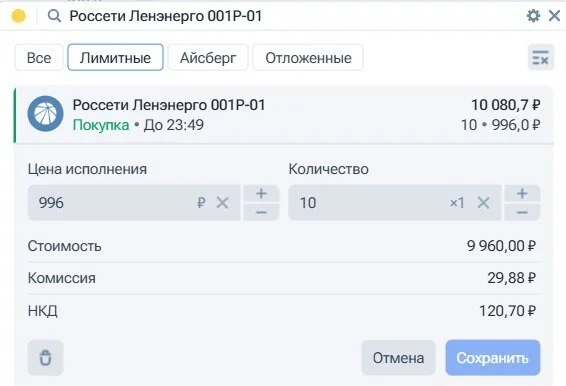Image resolution: width=566 pixels, height=386 pixels.
Task: Click the ×1 lot multiplier label
Action: [457, 203]
